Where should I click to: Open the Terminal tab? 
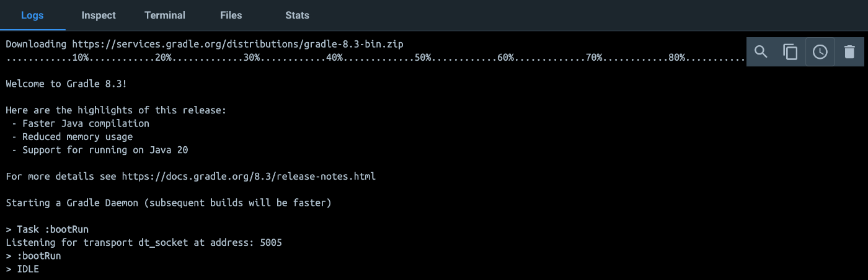point(165,15)
